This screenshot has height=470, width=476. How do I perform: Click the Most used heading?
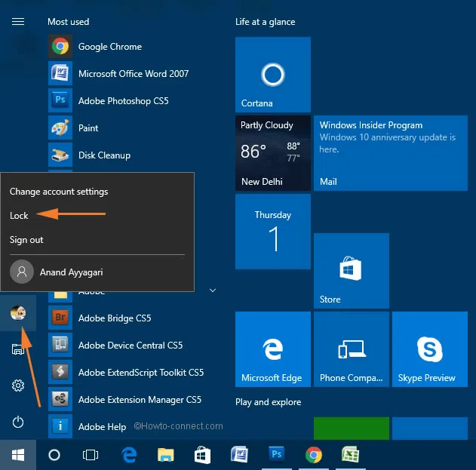tap(69, 22)
